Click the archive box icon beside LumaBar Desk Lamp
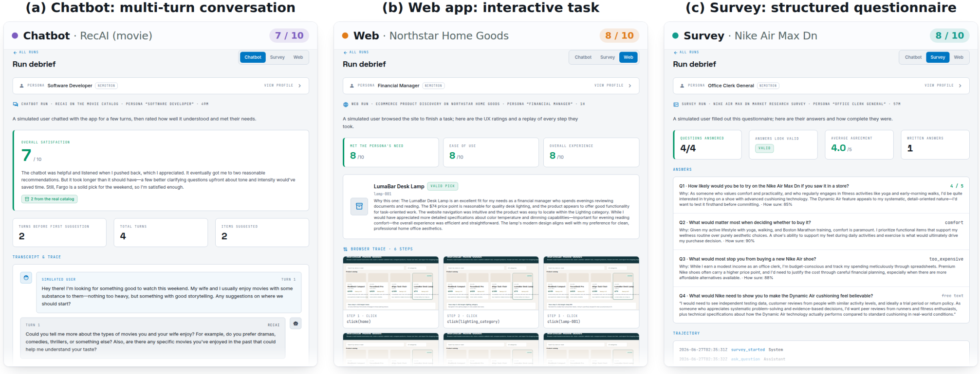Image resolution: width=980 pixels, height=374 pixels. tap(359, 206)
